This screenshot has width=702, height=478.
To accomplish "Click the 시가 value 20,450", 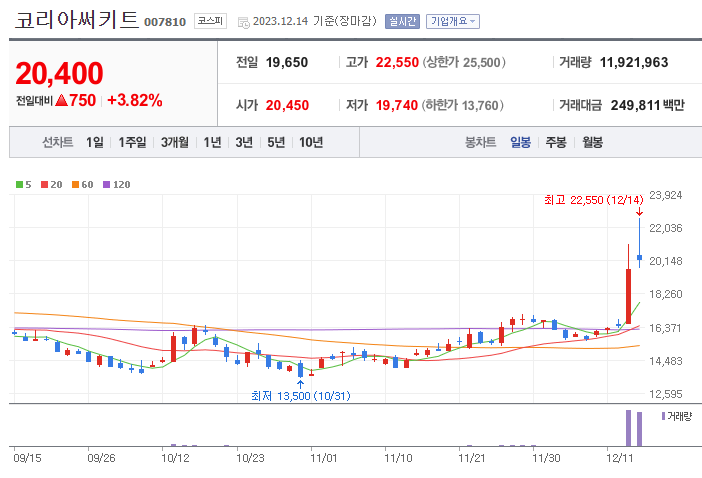I will click(x=287, y=105).
